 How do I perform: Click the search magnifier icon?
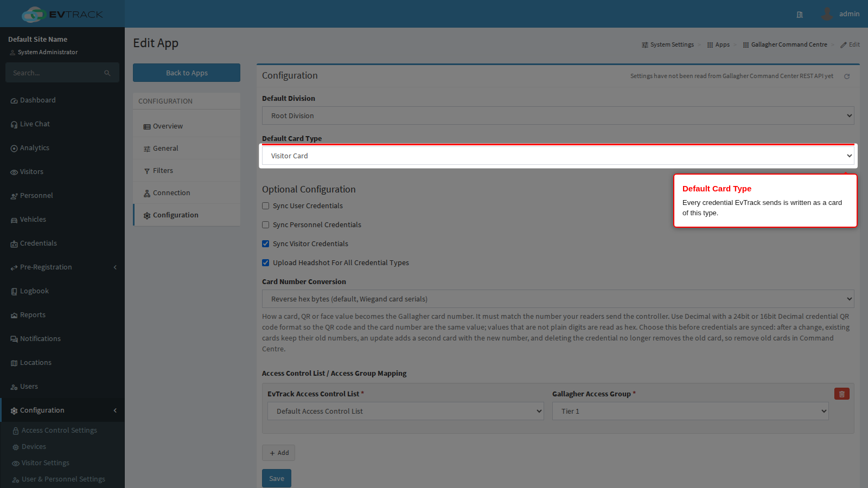coord(107,73)
